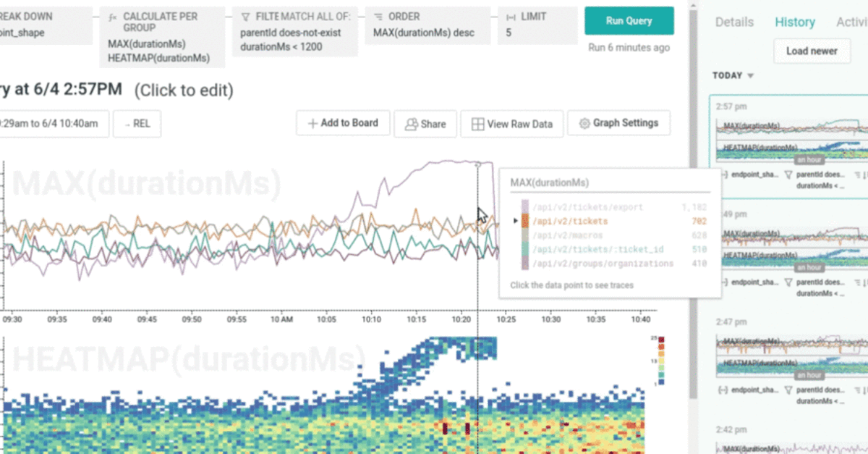
Task: Click the time range selector ending 6/4 10:40am
Action: [54, 124]
